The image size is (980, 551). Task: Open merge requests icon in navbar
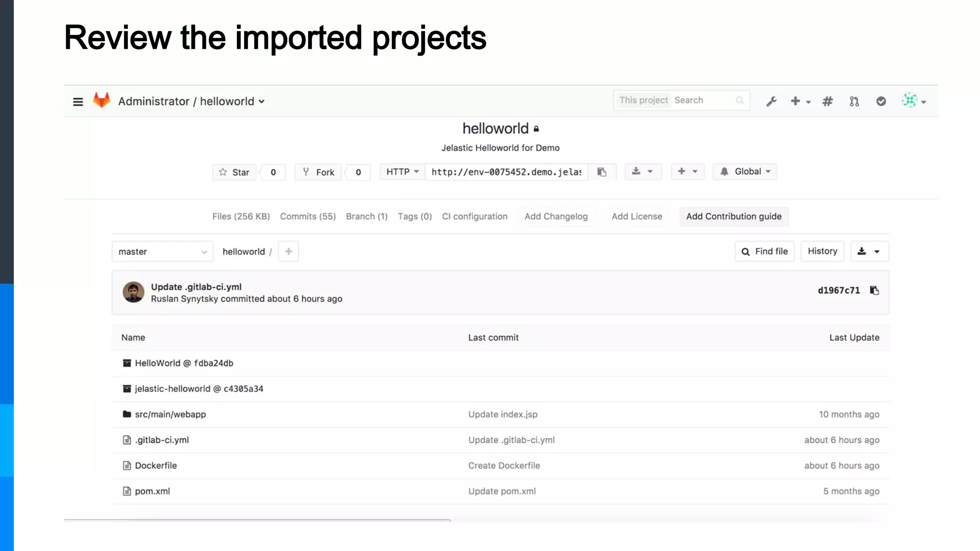[x=854, y=101]
